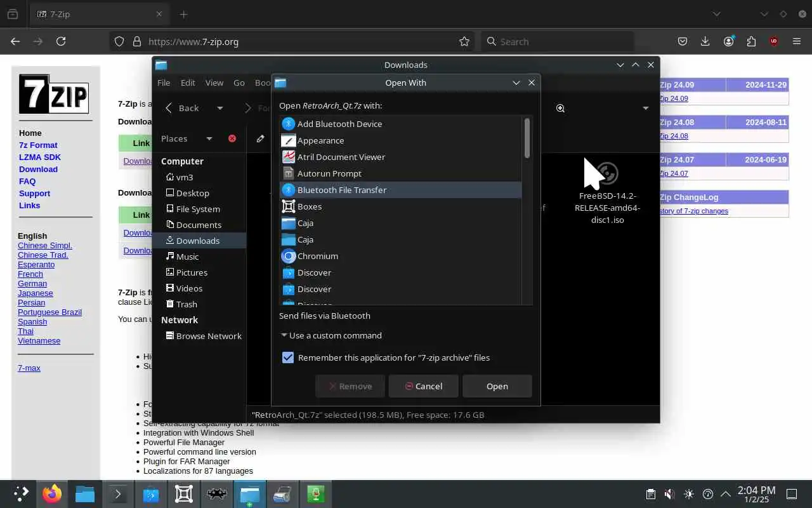This screenshot has height=508, width=812.
Task: Launch the terminal from the taskbar
Action: (118, 493)
